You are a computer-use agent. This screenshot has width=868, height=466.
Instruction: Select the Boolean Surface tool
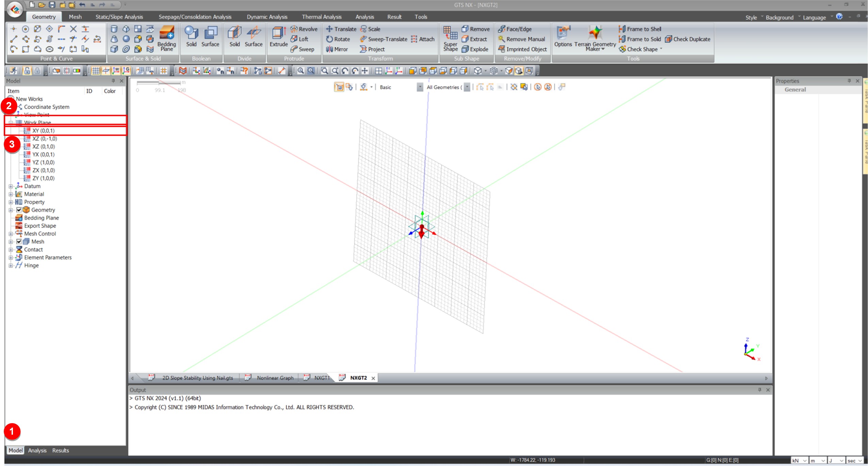(x=210, y=36)
